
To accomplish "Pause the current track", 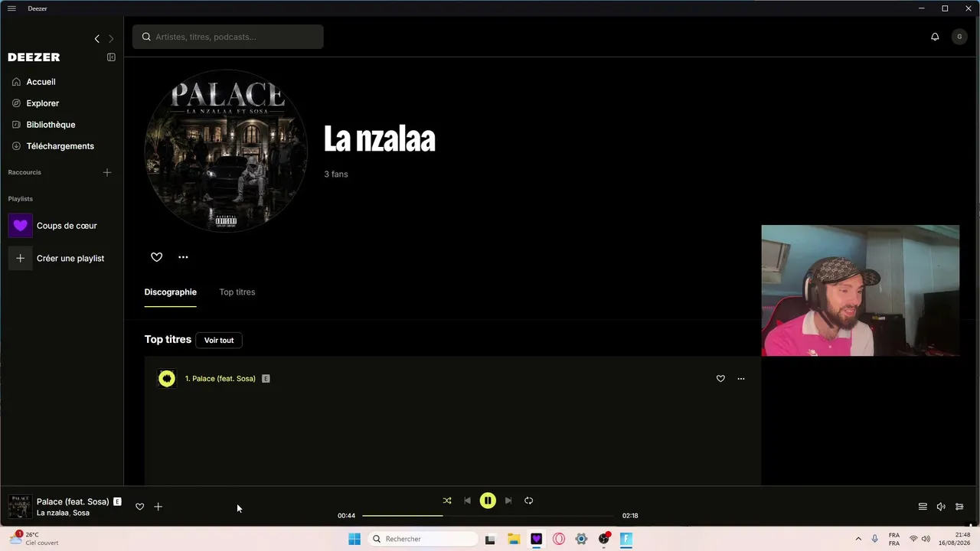I will click(488, 500).
